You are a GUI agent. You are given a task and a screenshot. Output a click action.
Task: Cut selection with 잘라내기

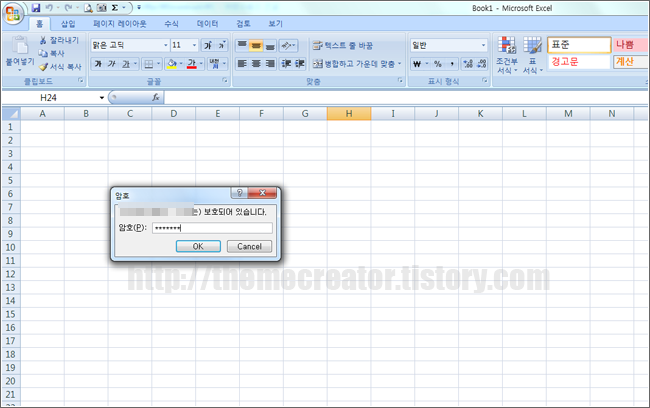coord(58,40)
